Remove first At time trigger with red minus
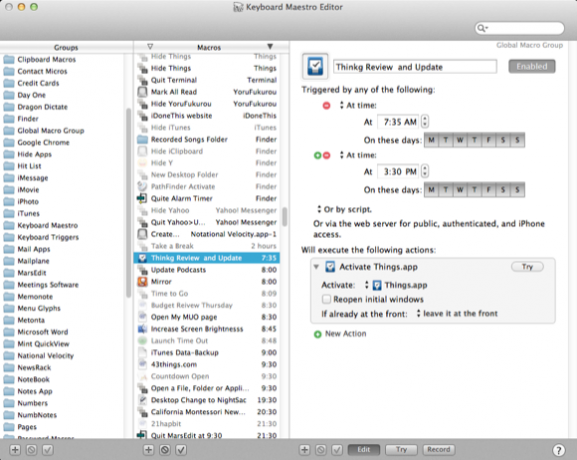Viewport: 577px width, 460px height. coord(326,106)
